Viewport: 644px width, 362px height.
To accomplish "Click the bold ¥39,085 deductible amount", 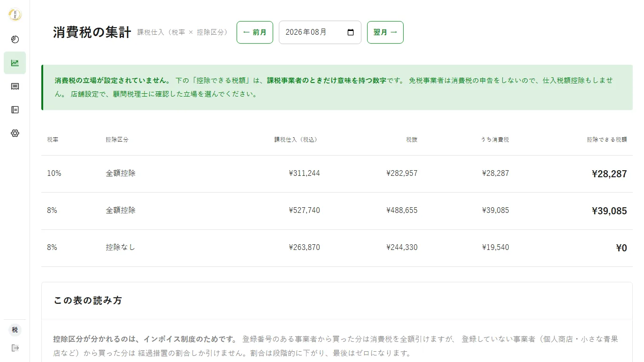I will pos(609,211).
